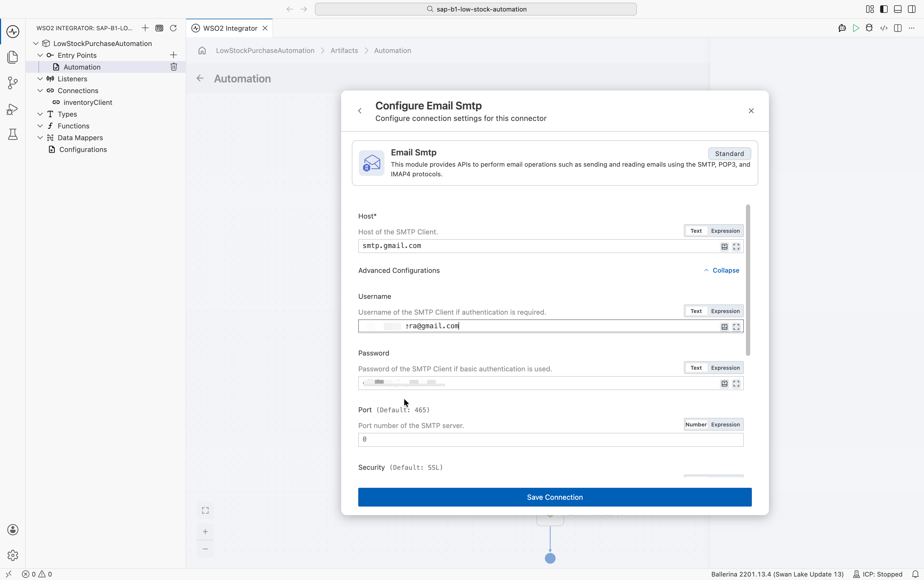
Task: Open Artifacts breadcrumb
Action: (344, 51)
